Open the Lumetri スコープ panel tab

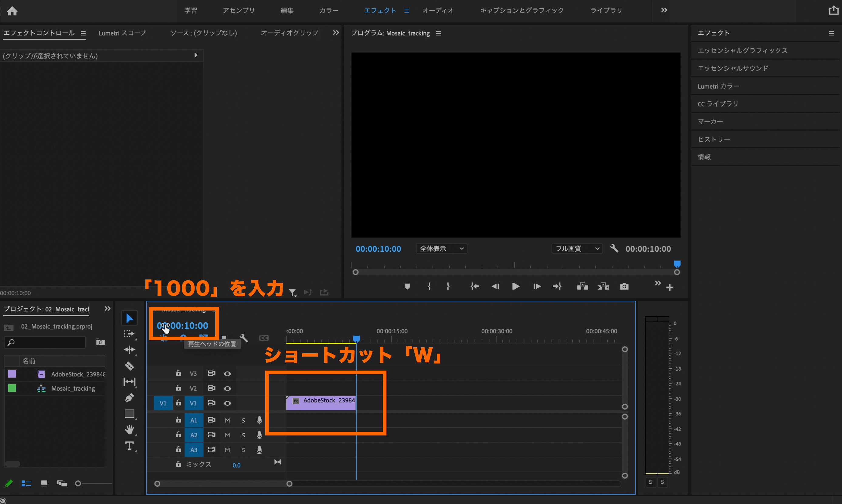[x=122, y=33]
